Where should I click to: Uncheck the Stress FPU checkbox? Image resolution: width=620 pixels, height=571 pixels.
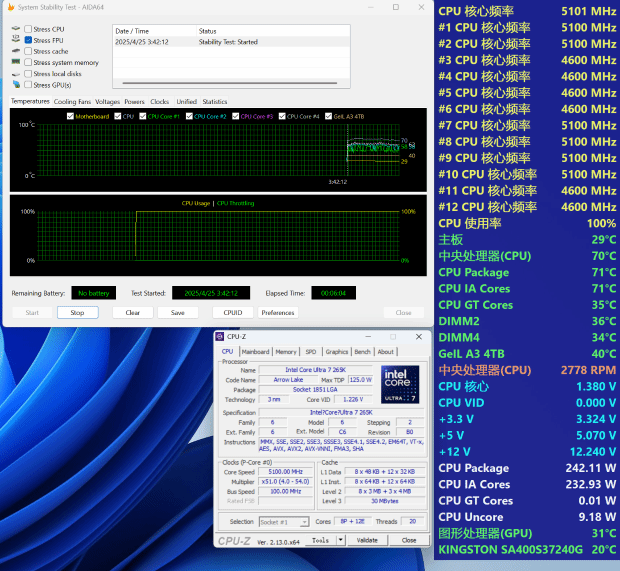tap(28, 40)
